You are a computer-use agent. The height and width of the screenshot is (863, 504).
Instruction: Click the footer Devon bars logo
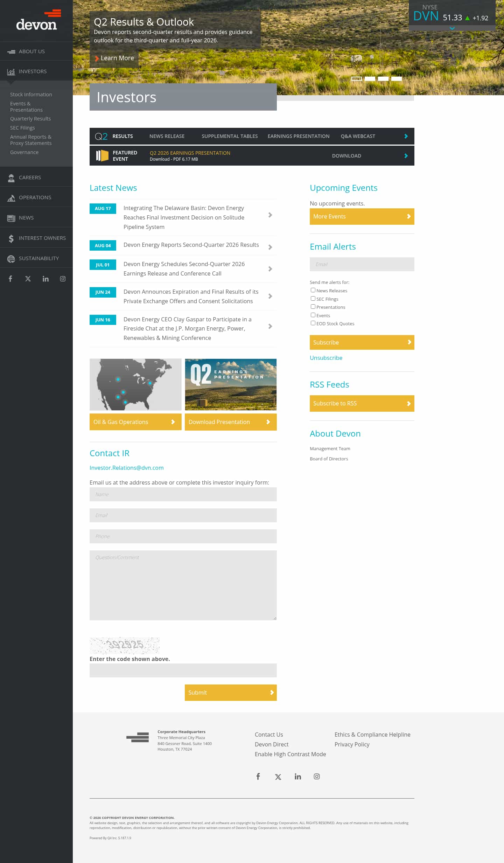pyautogui.click(x=138, y=737)
